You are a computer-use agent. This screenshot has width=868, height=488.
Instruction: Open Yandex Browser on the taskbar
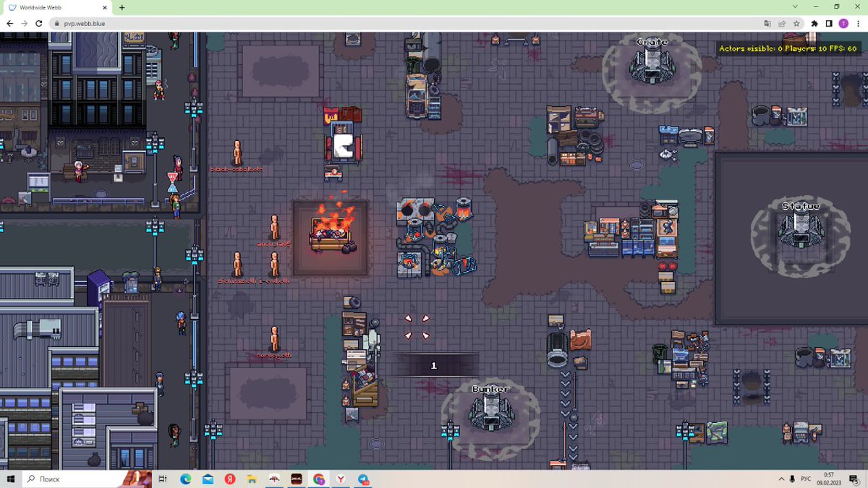click(341, 479)
